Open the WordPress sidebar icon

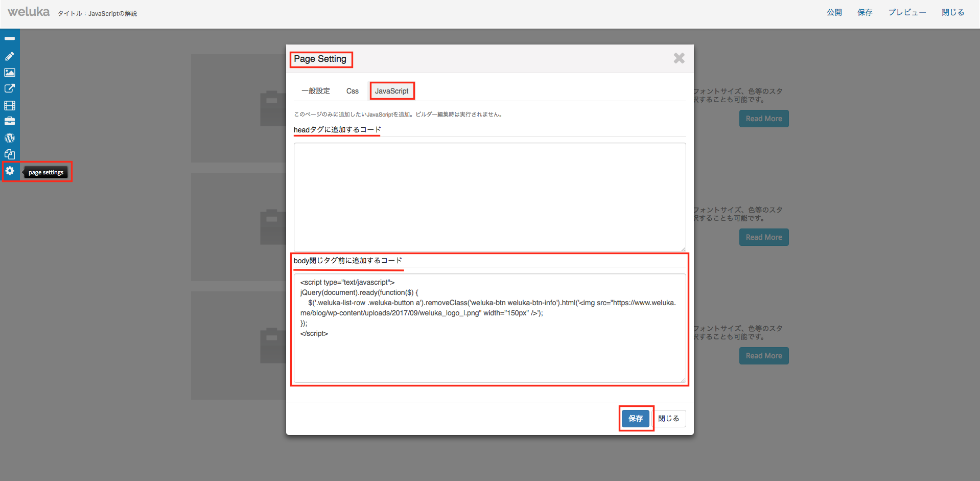(10, 138)
